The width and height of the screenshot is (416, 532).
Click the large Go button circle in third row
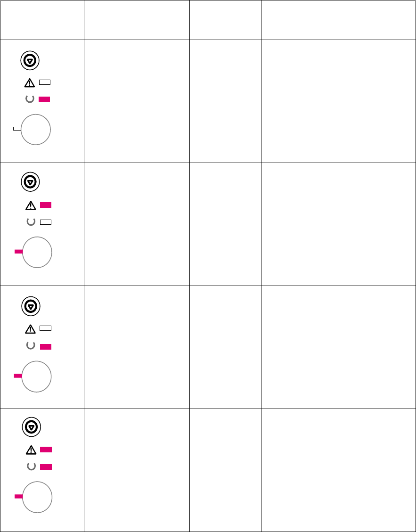36,376
